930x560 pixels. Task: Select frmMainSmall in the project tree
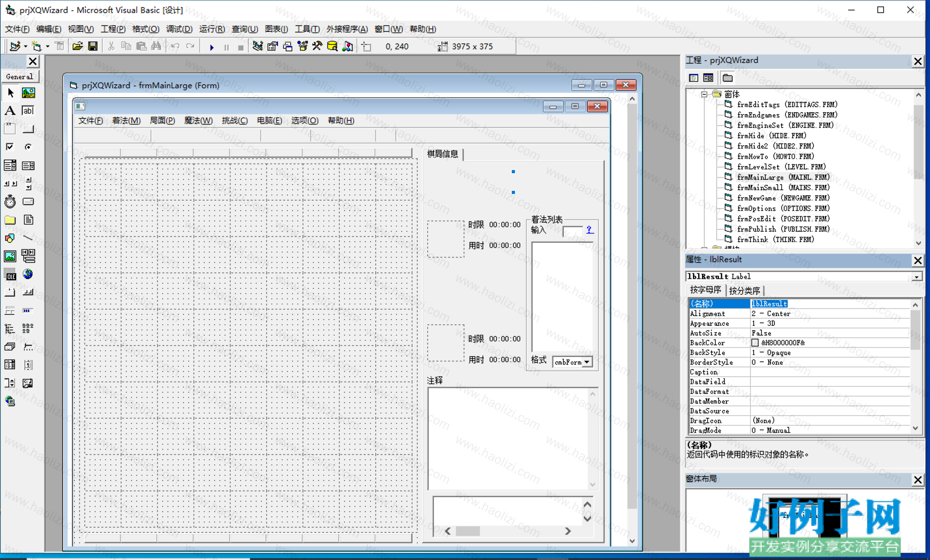[784, 188]
